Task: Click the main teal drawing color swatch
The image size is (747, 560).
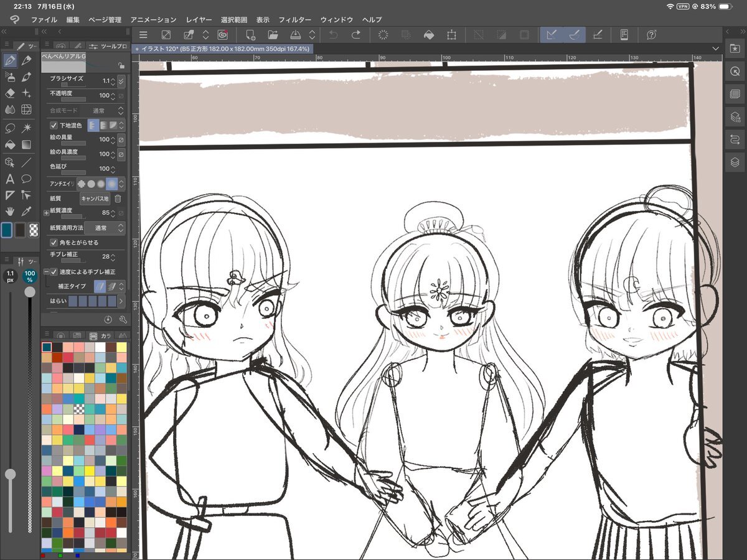Action: (x=7, y=230)
